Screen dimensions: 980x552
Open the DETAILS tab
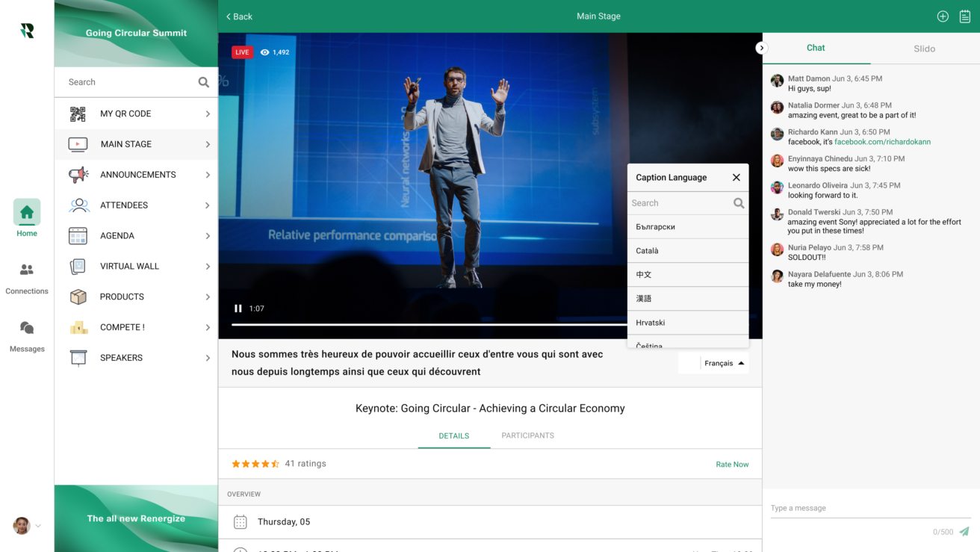(454, 435)
